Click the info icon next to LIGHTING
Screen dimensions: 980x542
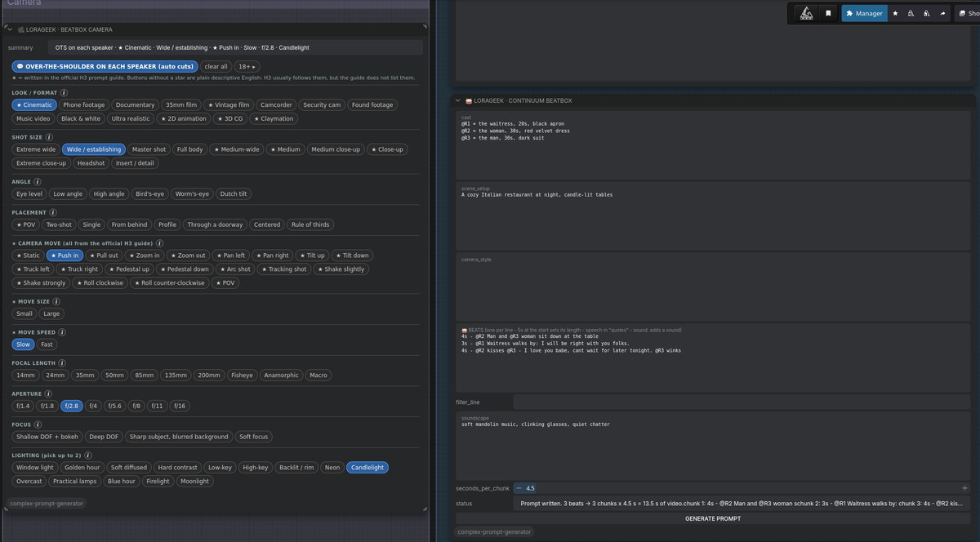tap(88, 455)
